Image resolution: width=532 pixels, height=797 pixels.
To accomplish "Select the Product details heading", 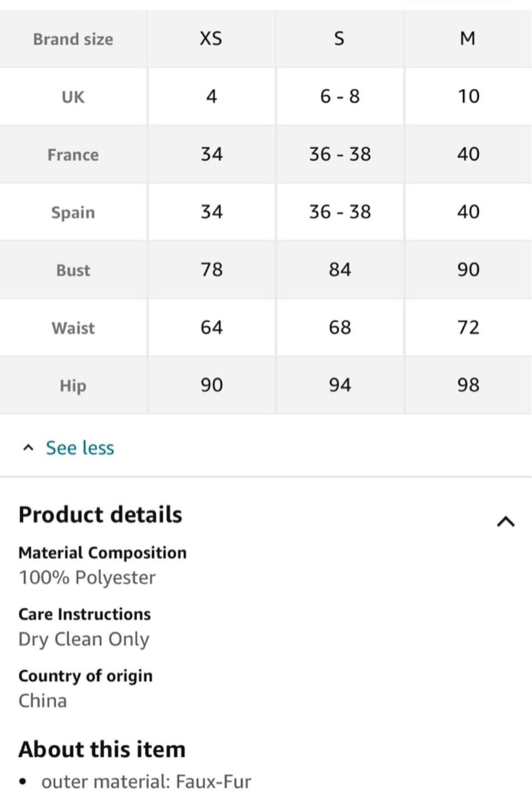I will 100,515.
